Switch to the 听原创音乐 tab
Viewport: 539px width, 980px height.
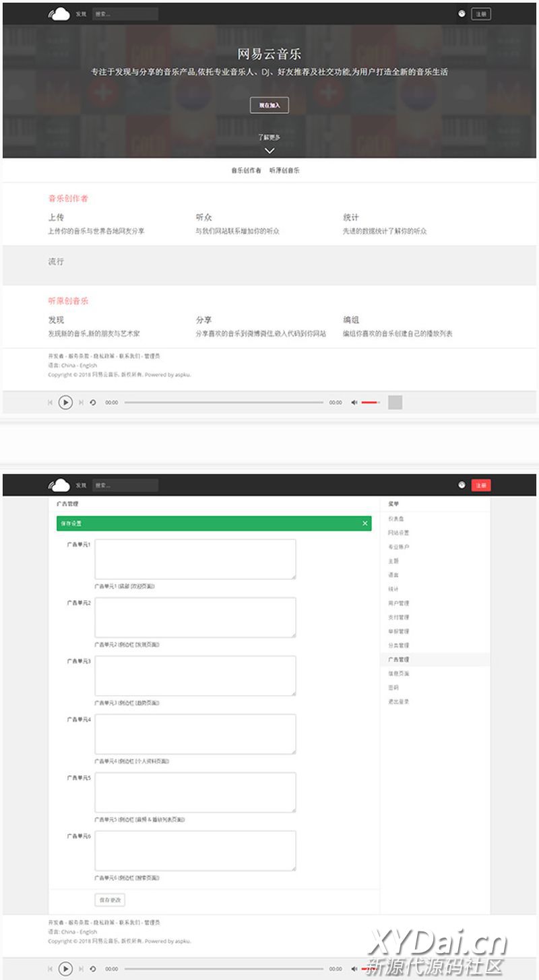coord(284,171)
